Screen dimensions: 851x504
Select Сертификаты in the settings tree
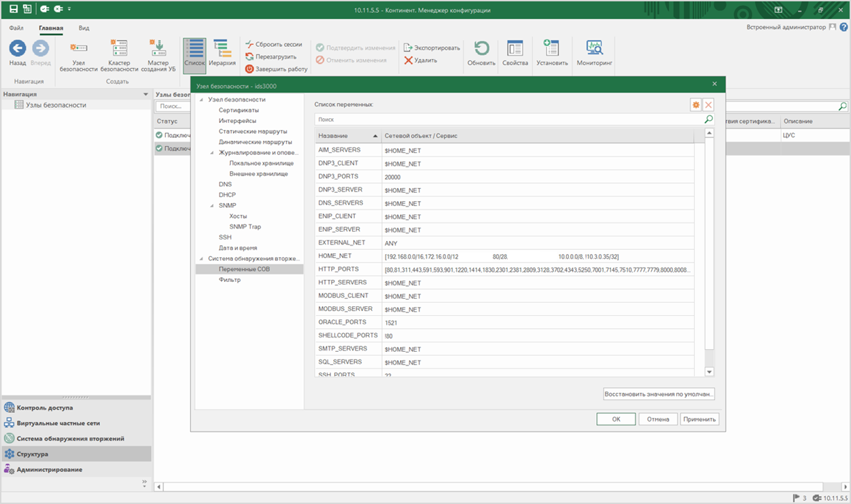[239, 110]
